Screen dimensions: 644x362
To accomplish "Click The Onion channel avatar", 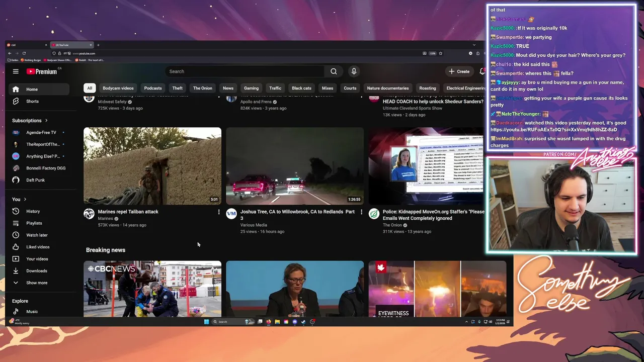I will click(x=374, y=214).
